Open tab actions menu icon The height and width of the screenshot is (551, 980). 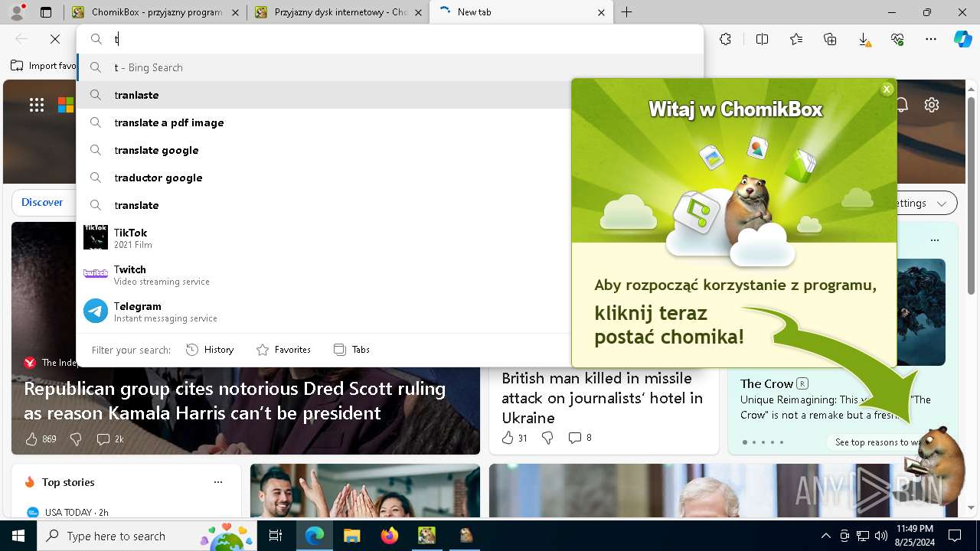[x=46, y=12]
